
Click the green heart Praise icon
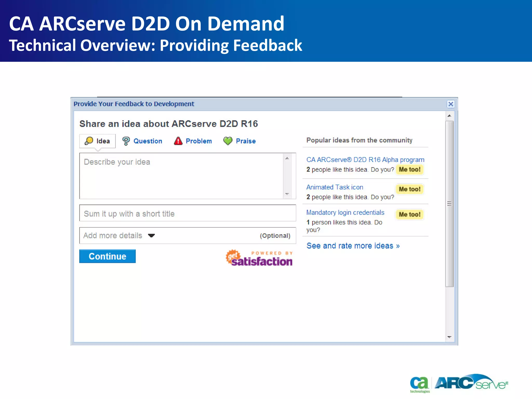point(228,141)
